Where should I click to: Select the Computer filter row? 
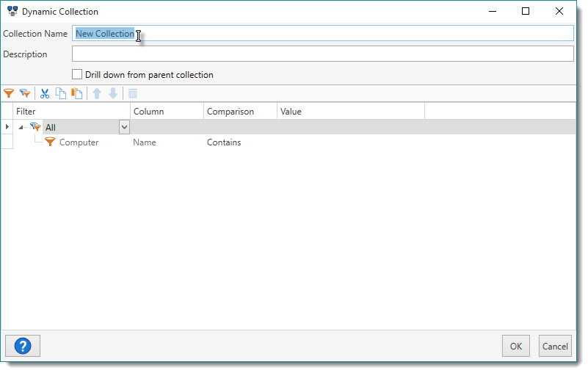(79, 142)
